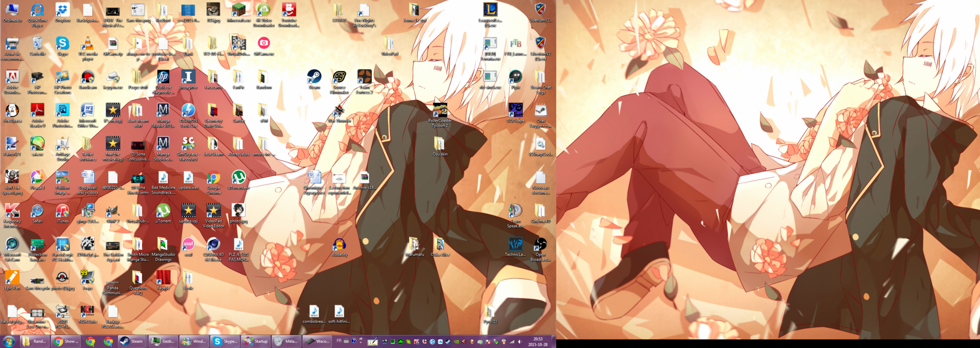Viewport: 980px width, 348px height.
Task: Click the pink osu! game icon
Action: (x=188, y=245)
